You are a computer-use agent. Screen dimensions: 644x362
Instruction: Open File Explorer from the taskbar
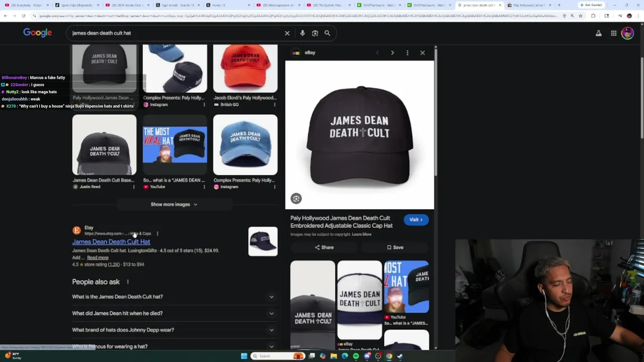334,356
